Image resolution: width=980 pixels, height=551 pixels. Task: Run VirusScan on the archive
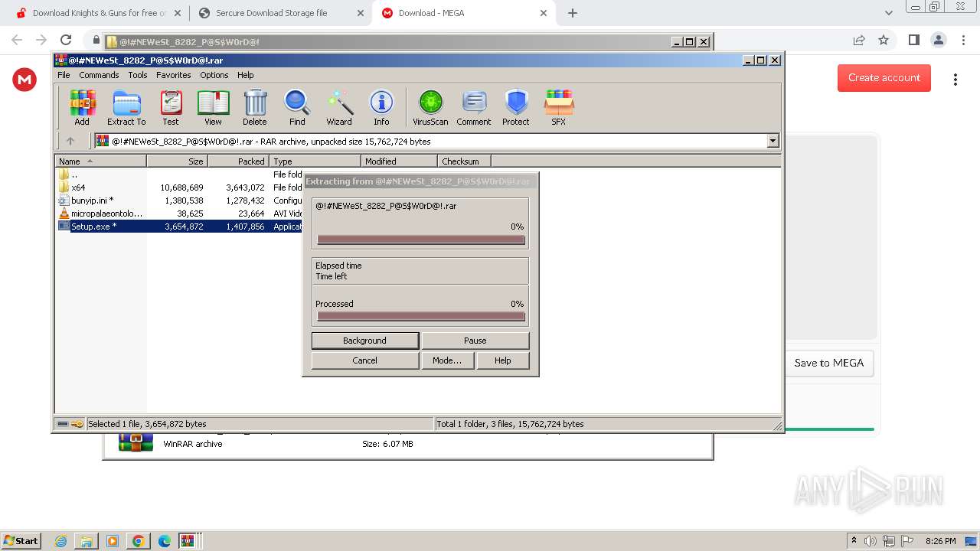(430, 107)
